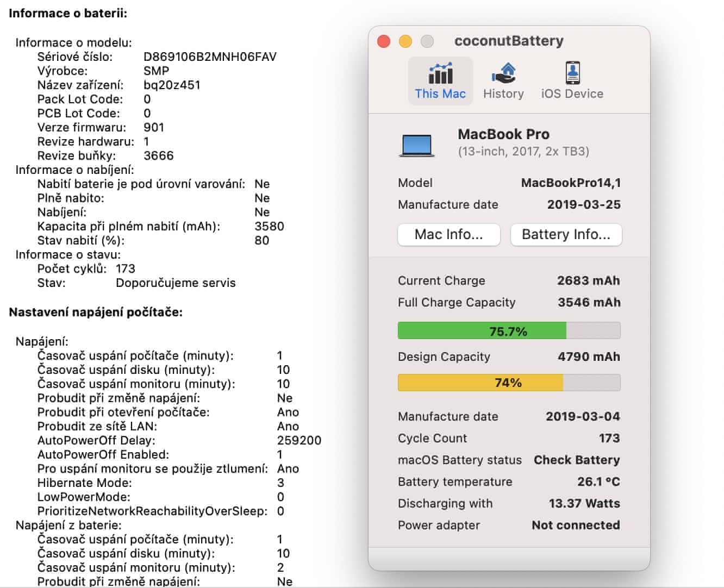Select the "Plně nabito:" label

point(71,198)
